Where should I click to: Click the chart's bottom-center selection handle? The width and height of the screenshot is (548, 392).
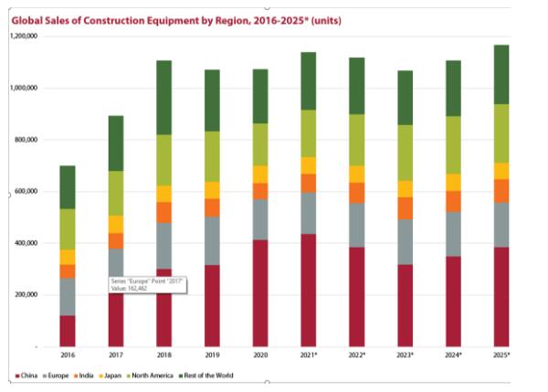pos(268,382)
